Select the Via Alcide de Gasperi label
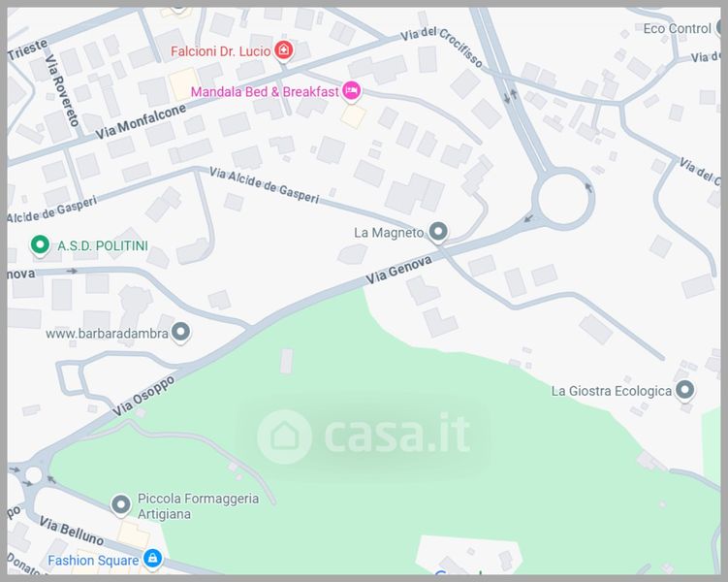 [265, 186]
